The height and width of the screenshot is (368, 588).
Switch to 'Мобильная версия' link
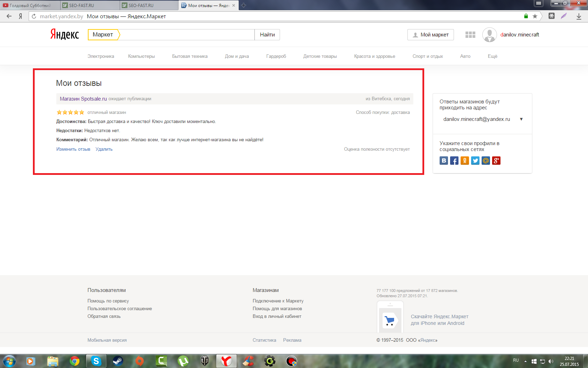107,340
